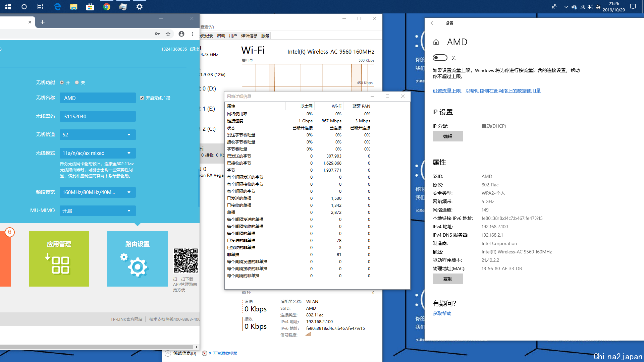Image resolution: width=644 pixels, height=362 pixels.
Task: Expand 频段带宽 dropdown
Action: click(98, 192)
